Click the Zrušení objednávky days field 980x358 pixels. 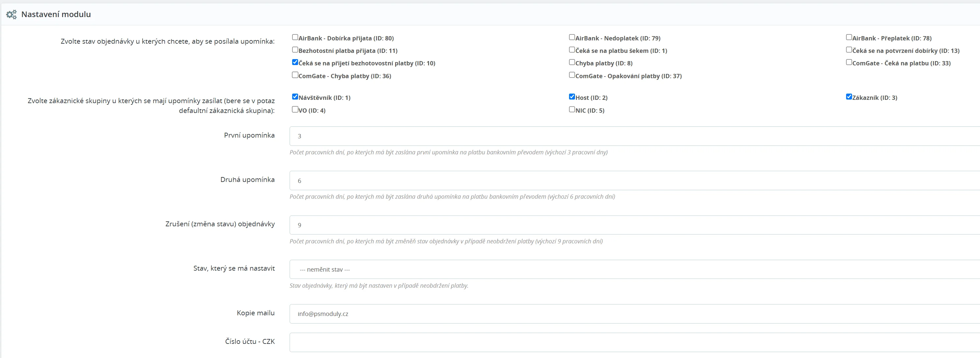(x=632, y=225)
